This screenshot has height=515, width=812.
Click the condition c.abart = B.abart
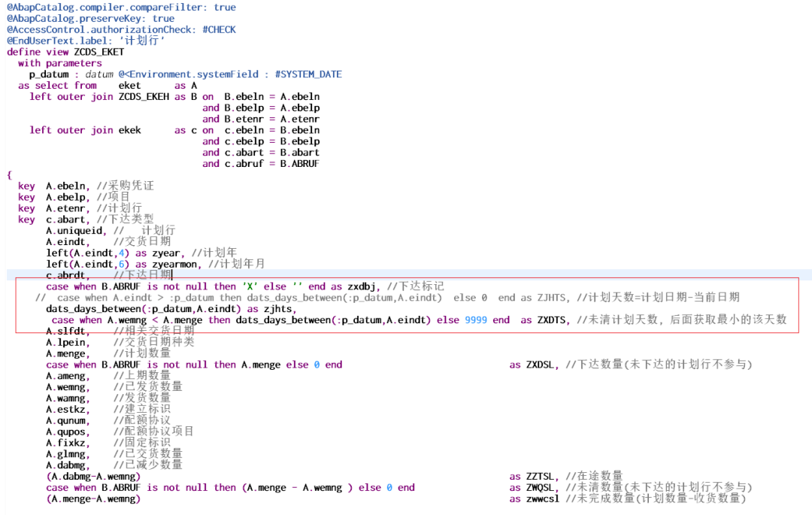click(272, 153)
